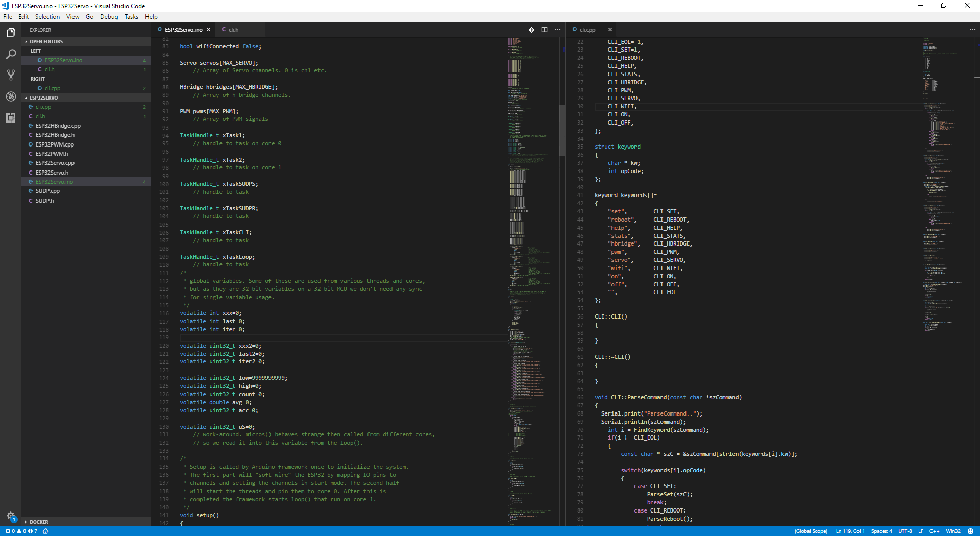Screen dimensions: 980x536
Task: Open the Source Control view
Action: click(x=11, y=75)
